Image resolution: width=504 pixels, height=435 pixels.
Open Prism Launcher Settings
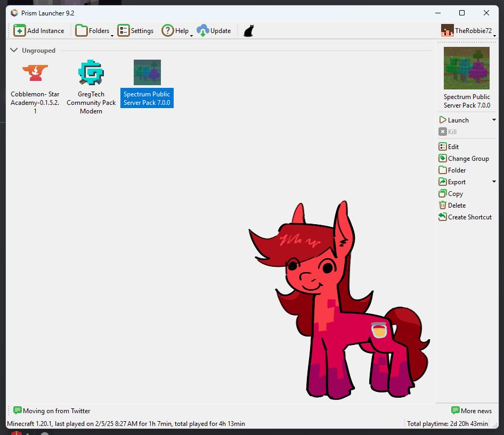coord(135,30)
